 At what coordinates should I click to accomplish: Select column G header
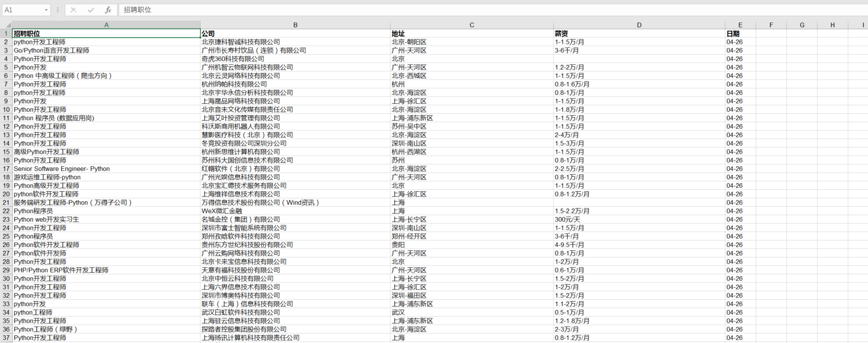(x=802, y=25)
